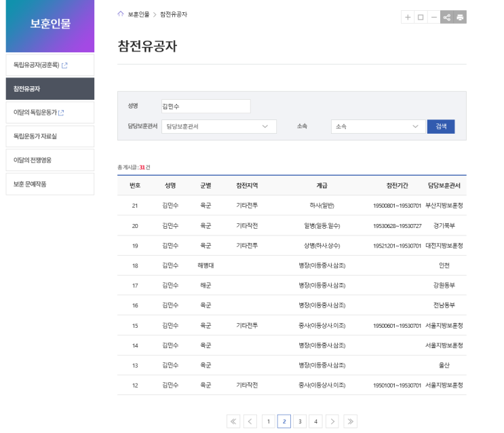This screenshot has height=433, width=504.
Task: Select 참전유공자 sidebar menu item
Action: coord(50,88)
